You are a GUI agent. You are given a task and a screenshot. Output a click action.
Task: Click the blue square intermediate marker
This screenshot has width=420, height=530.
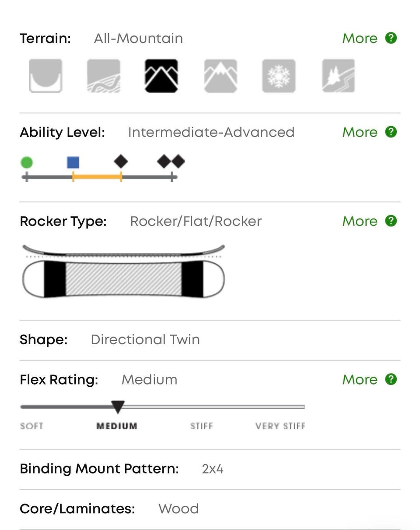click(x=73, y=163)
